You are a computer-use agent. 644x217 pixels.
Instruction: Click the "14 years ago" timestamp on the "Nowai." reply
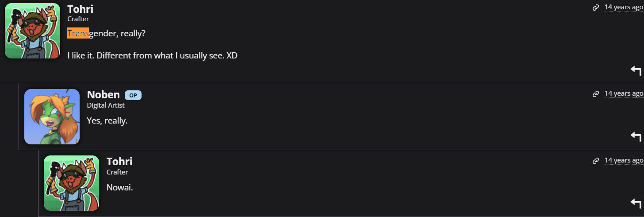(624, 160)
